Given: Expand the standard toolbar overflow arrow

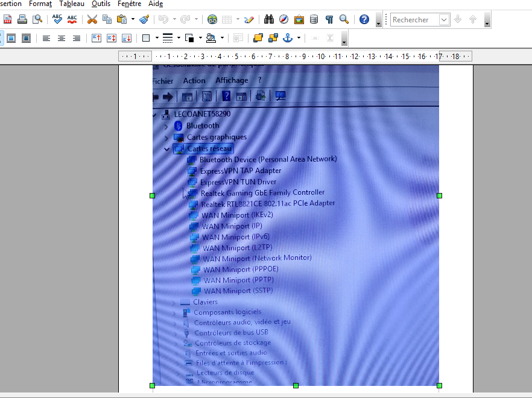Looking at the screenshot, I should click(x=379, y=20).
